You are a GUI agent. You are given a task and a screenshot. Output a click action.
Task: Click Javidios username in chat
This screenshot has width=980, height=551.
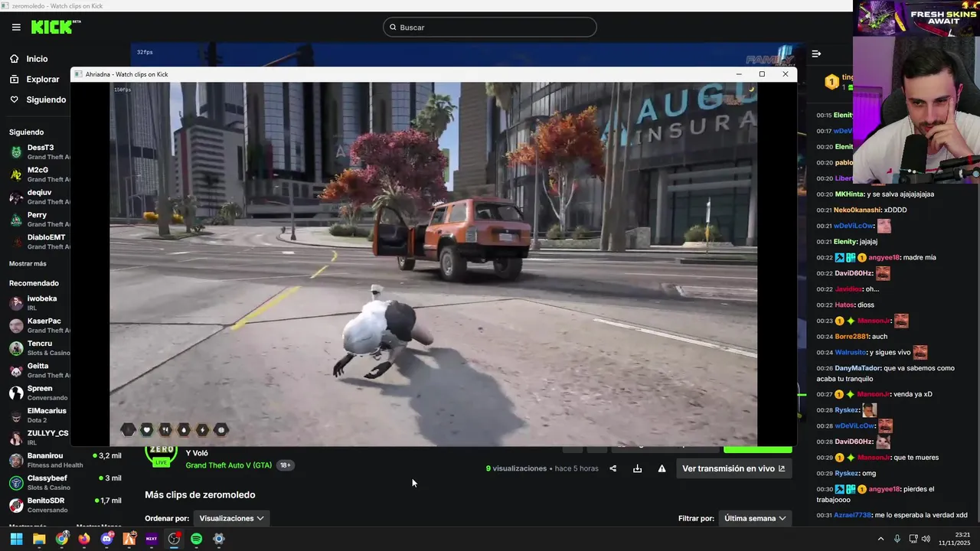click(848, 289)
